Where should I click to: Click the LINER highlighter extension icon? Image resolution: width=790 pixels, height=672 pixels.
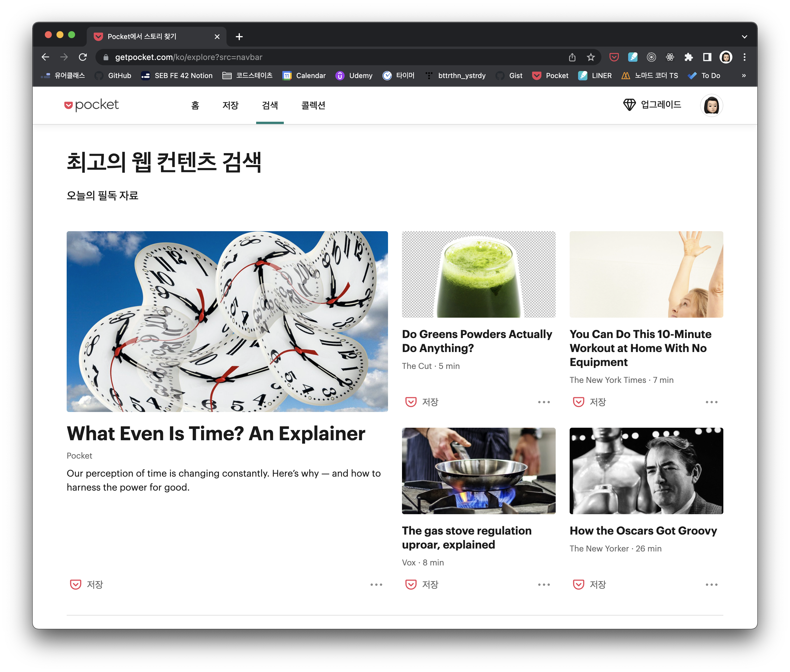coord(632,57)
